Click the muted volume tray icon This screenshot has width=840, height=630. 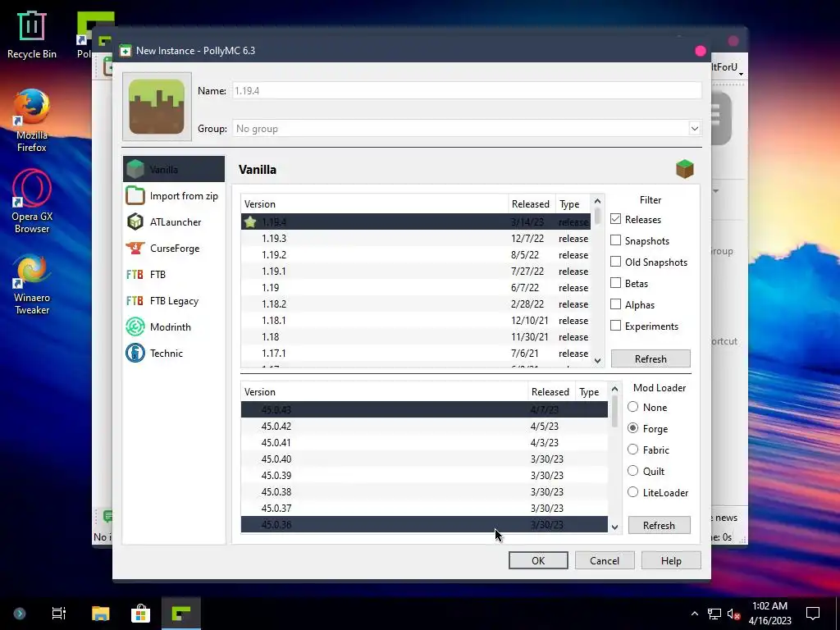[734, 614]
